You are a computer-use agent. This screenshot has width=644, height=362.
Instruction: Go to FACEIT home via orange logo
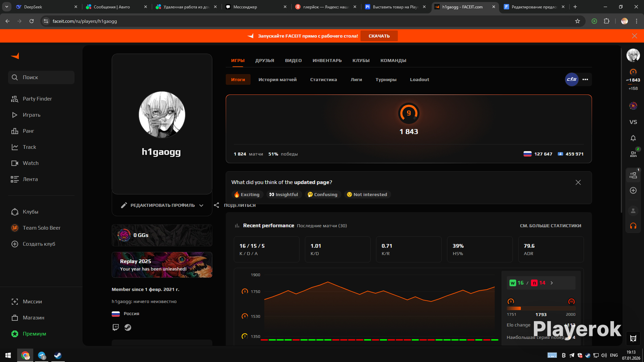15,56
